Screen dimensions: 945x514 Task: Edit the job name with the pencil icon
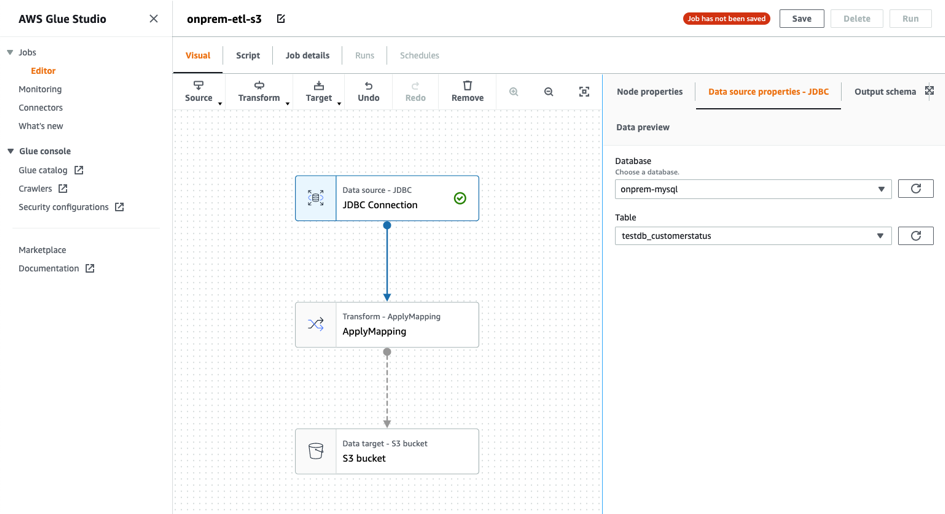click(x=281, y=19)
